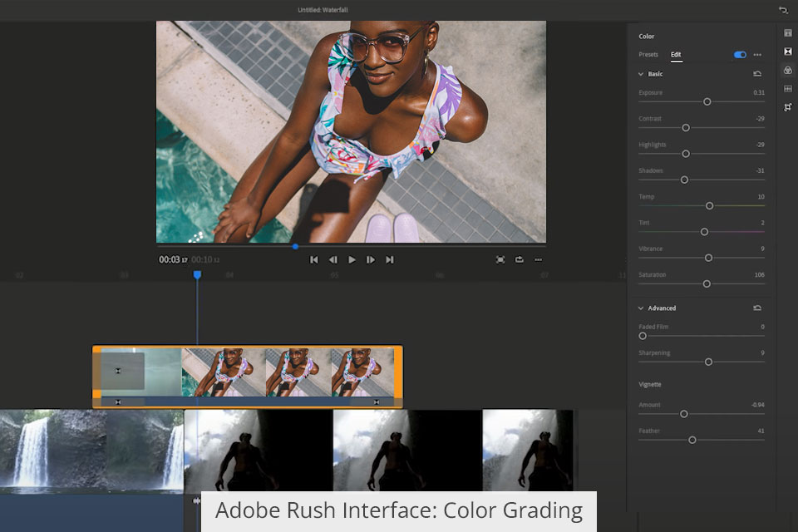
Task: Toggle loop playback icon
Action: tap(520, 259)
